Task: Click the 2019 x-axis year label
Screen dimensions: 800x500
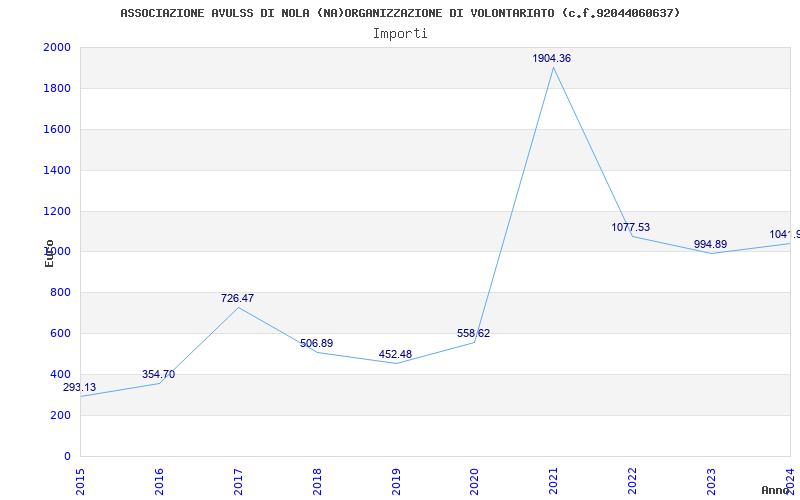Action: [396, 482]
